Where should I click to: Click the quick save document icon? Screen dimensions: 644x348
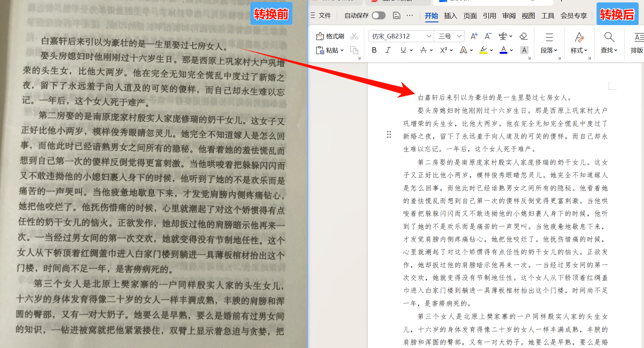(x=396, y=15)
